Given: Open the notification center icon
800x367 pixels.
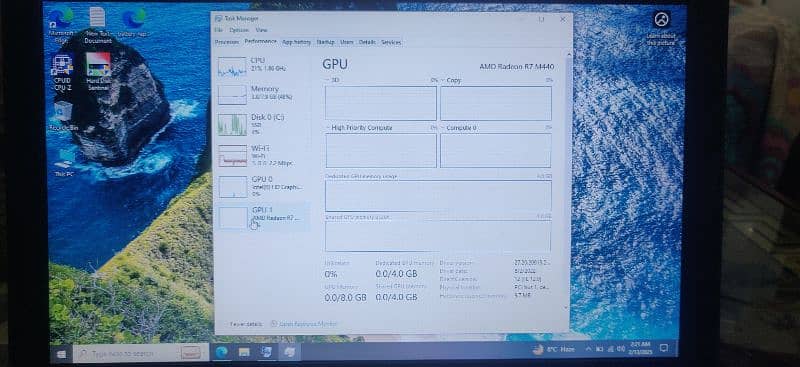Looking at the screenshot, I should 664,349.
